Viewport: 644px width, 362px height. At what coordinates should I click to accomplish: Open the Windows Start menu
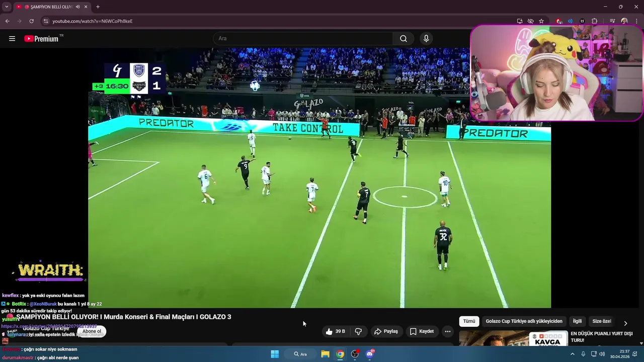pos(275,354)
